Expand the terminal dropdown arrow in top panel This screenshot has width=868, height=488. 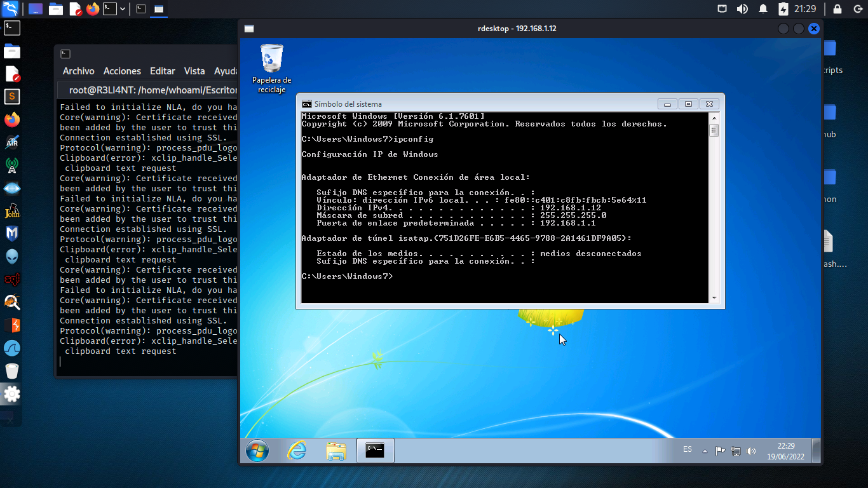coord(122,10)
